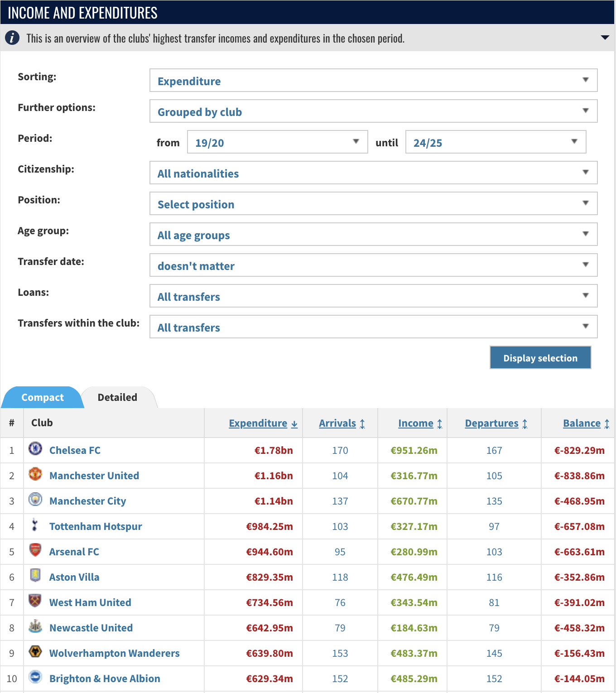Click the info icon in header bar
Screen dimensions: 616x693
tap(12, 38)
